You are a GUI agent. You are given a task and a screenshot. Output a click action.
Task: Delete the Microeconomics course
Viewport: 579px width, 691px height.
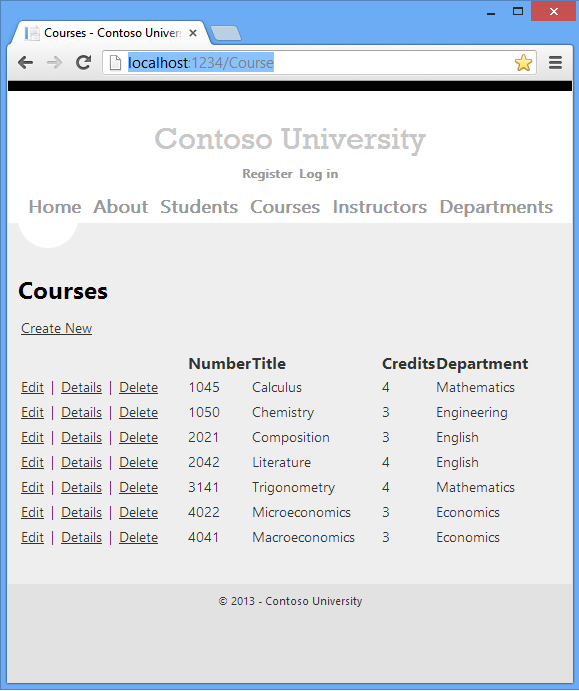pos(138,513)
